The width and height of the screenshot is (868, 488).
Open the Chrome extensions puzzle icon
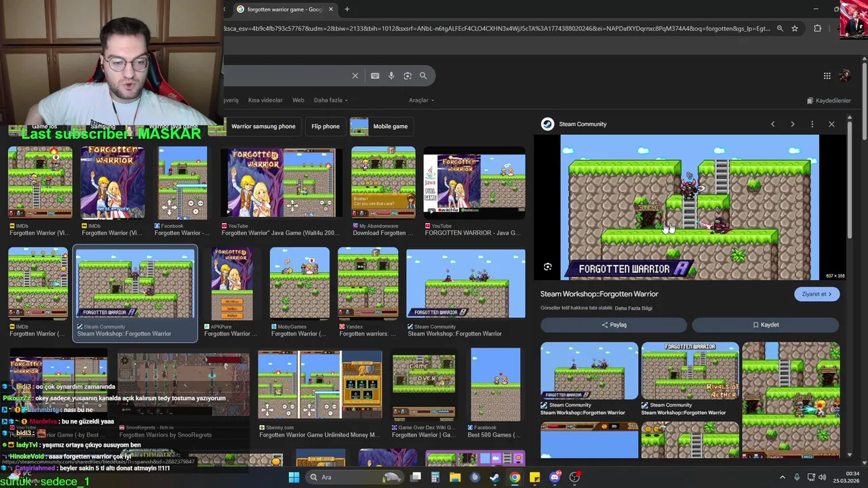pos(817,28)
